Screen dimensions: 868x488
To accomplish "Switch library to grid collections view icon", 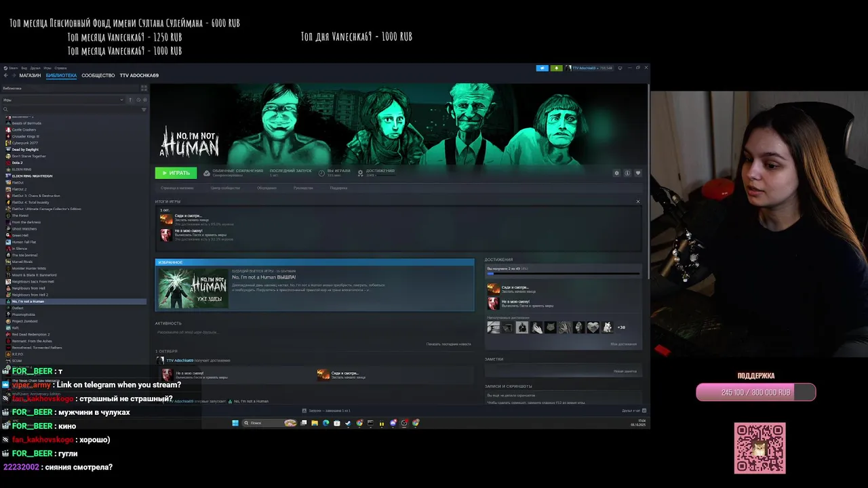I will pos(144,88).
